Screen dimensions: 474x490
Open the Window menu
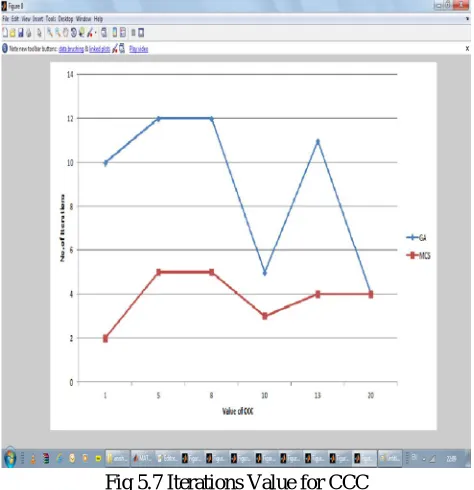click(84, 19)
